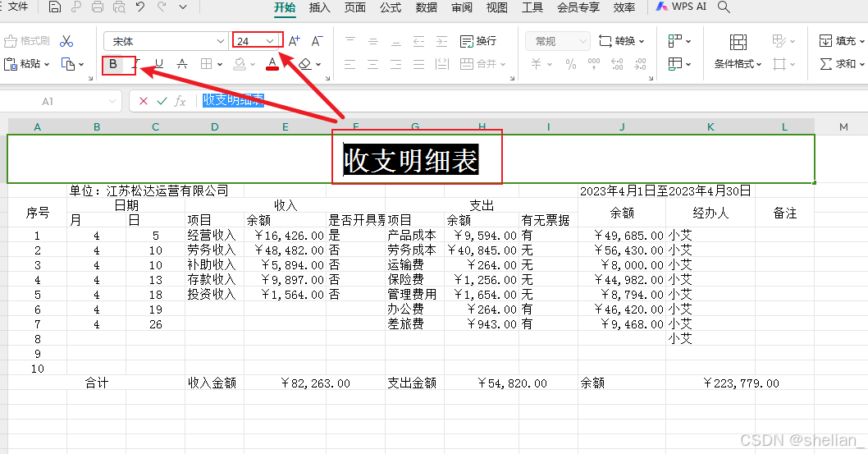Expand the 条件格式 dropdown
This screenshot has height=454, width=868.
[x=759, y=65]
